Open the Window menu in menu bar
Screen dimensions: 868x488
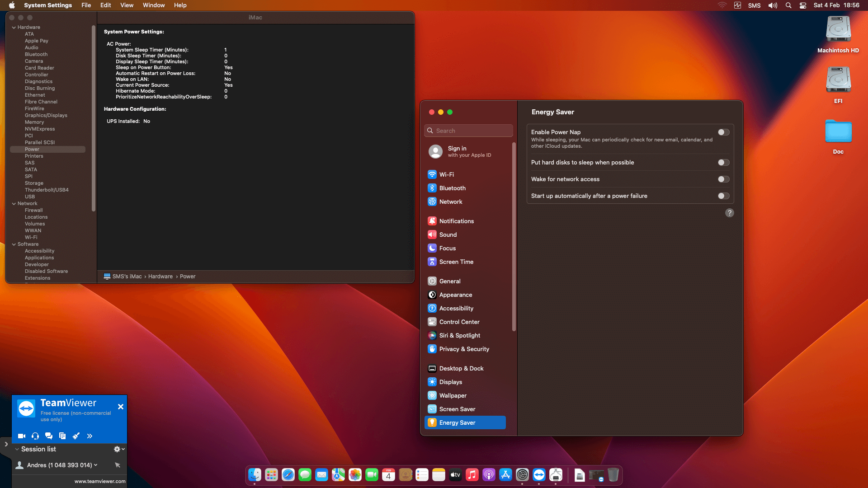(x=154, y=5)
